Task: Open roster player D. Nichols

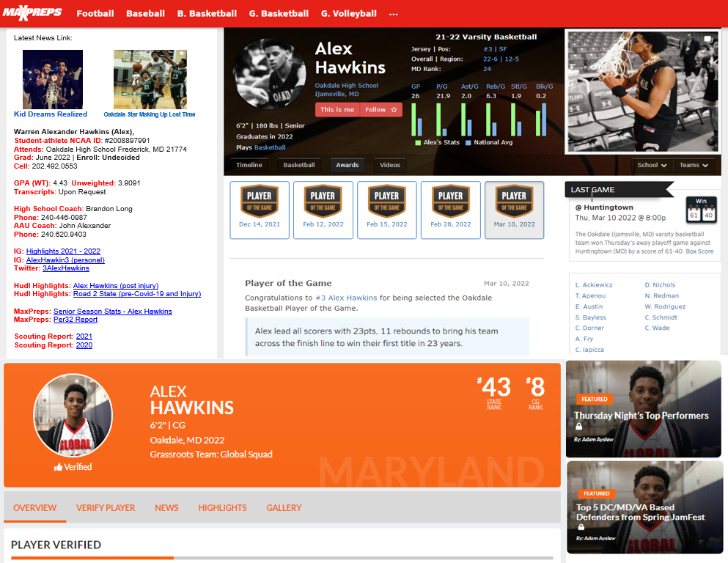Action: 660,285
